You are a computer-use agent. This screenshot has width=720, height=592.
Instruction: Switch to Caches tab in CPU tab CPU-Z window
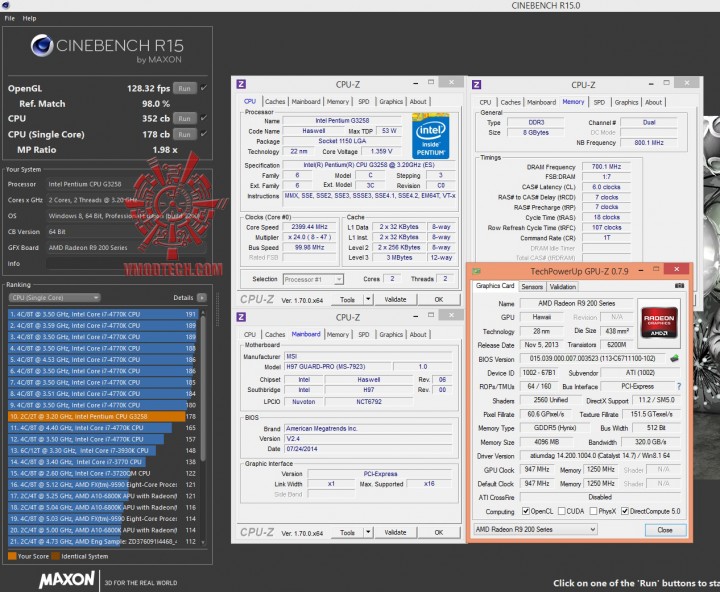point(275,101)
